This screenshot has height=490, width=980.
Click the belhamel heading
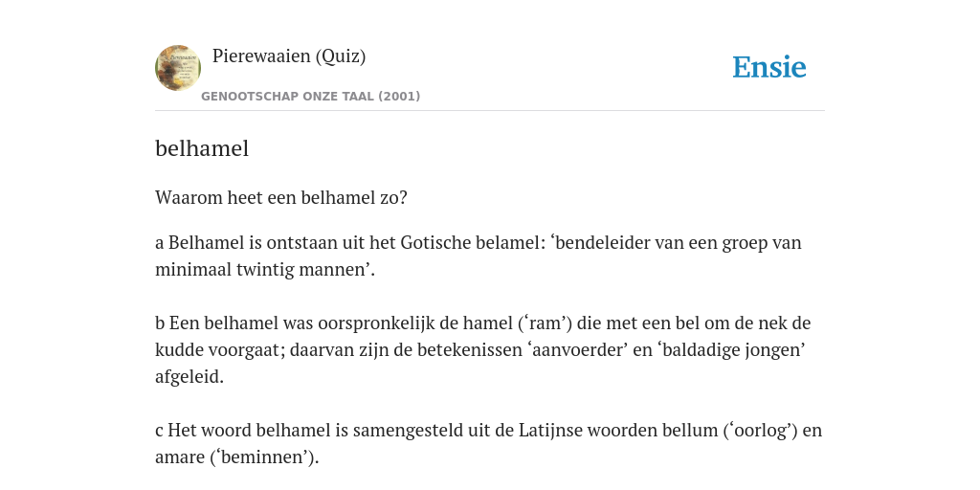pos(202,148)
